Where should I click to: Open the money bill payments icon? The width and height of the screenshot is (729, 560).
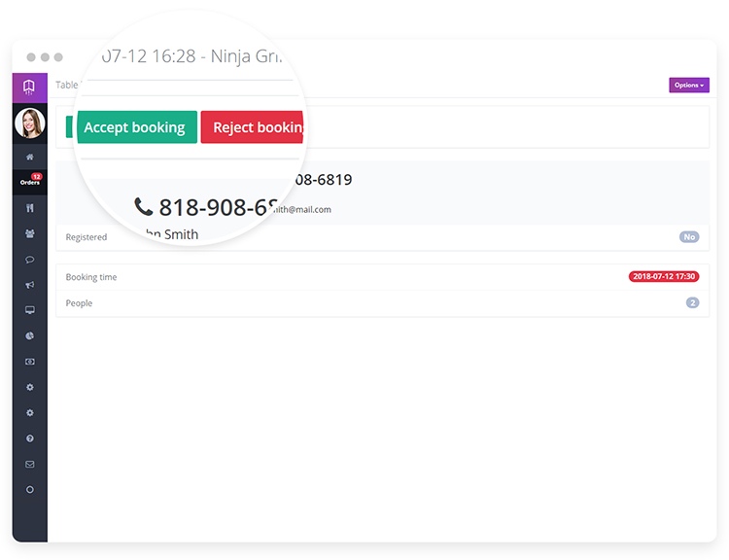point(30,362)
